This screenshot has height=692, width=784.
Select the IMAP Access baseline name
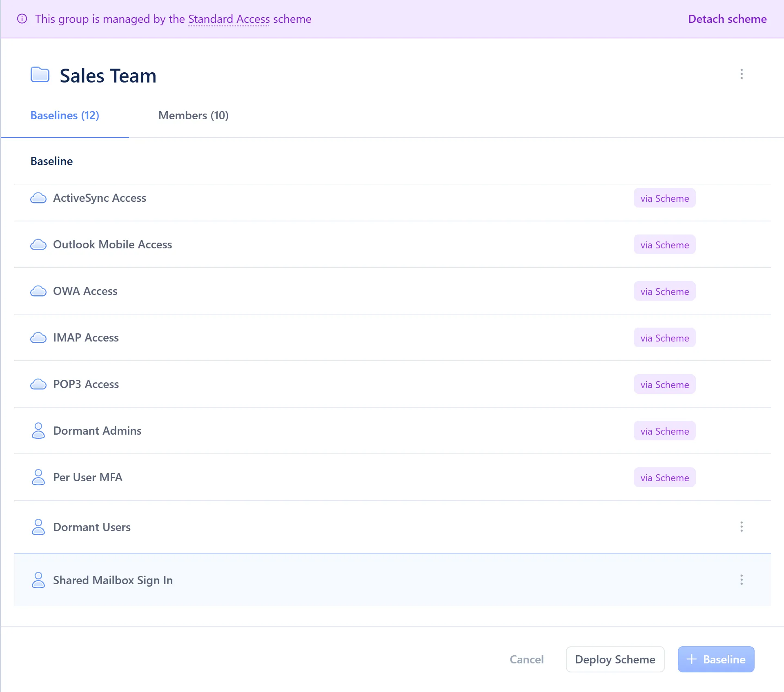click(86, 338)
